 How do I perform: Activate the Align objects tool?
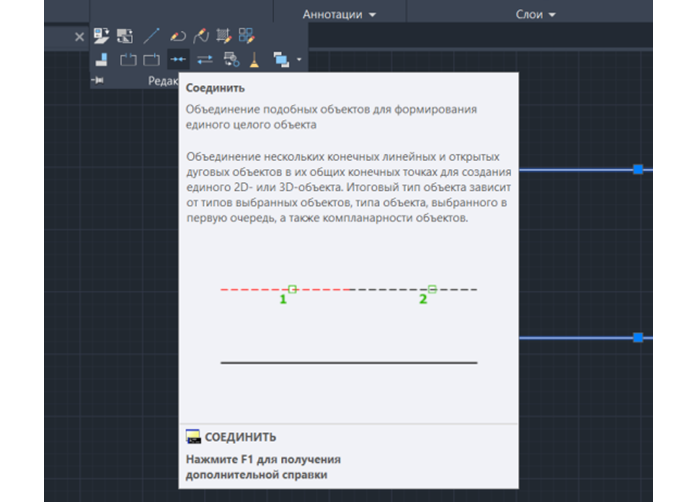102,59
